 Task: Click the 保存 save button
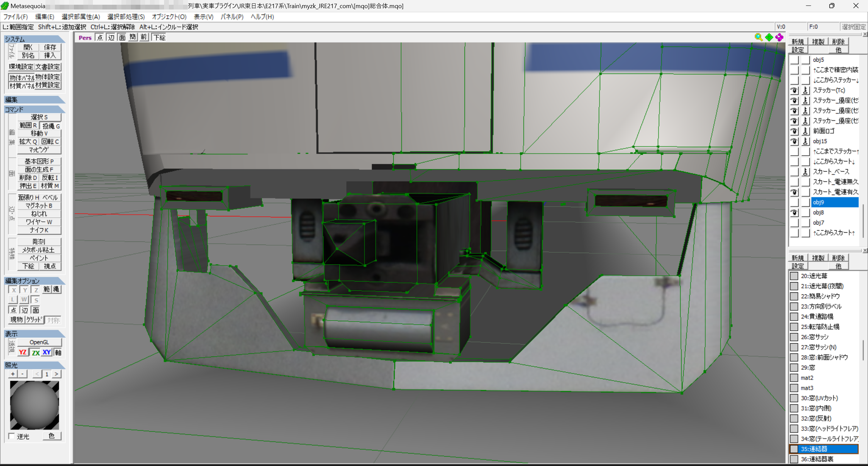[50, 47]
